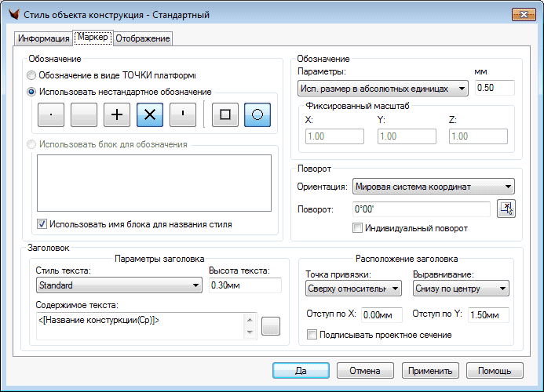Select the blank marker symbol button

84,114
